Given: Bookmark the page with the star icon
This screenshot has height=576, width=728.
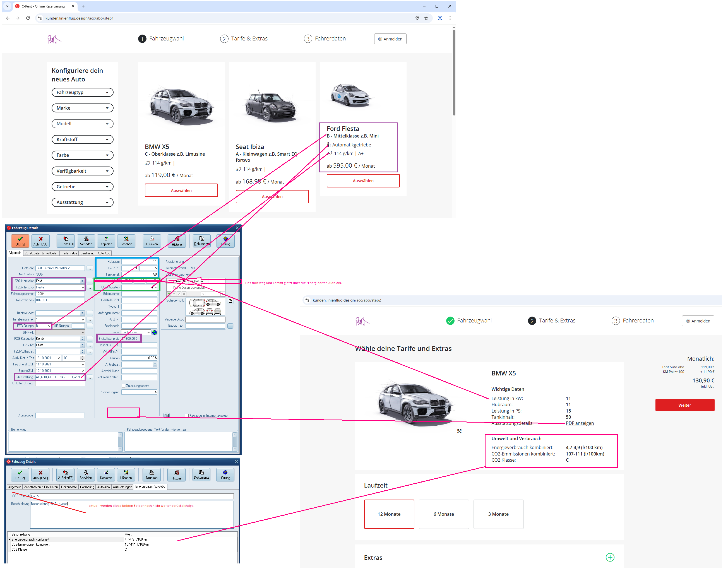Looking at the screenshot, I should coord(426,18).
